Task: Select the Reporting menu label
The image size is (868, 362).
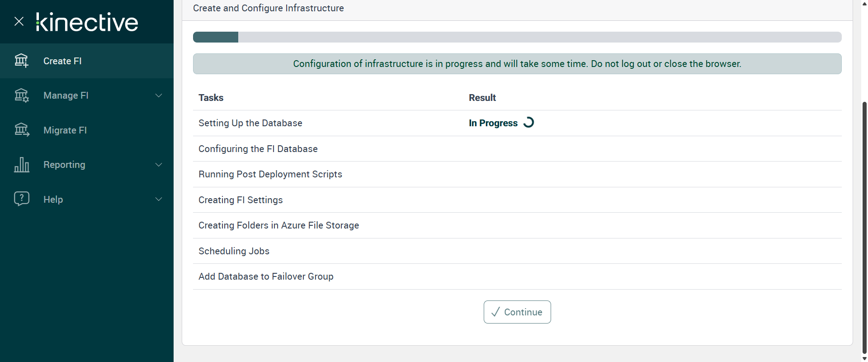Action: coord(64,165)
